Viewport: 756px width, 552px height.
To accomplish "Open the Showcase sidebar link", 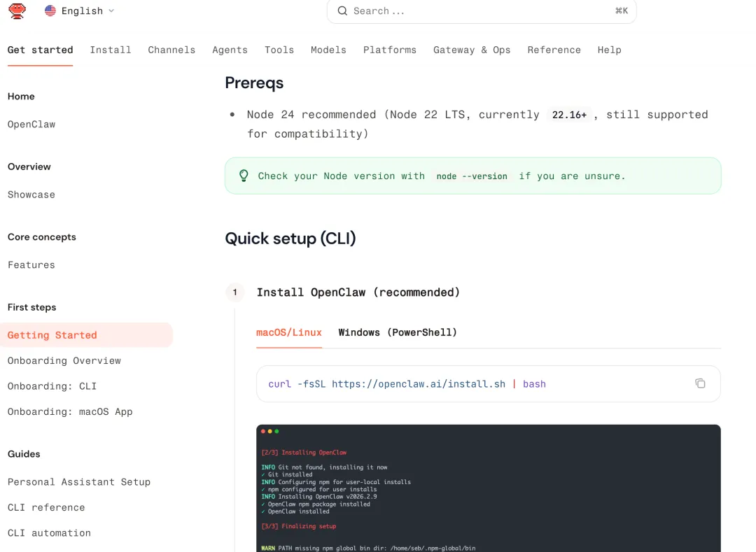I will pyautogui.click(x=31, y=194).
